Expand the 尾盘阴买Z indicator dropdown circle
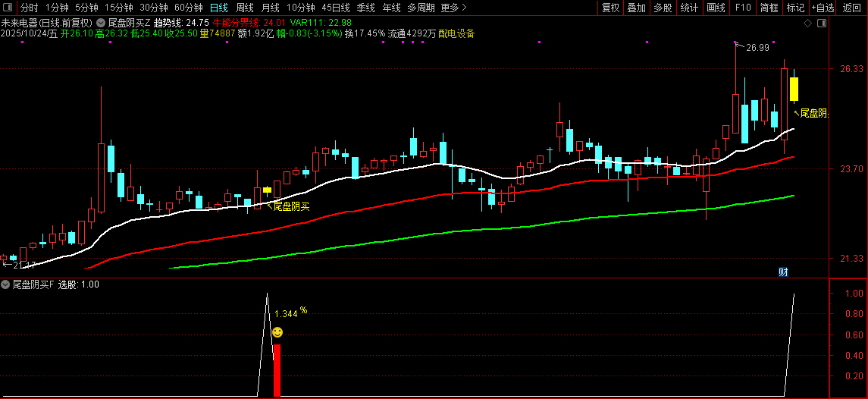Screen dimensions: 868x399 100,24
